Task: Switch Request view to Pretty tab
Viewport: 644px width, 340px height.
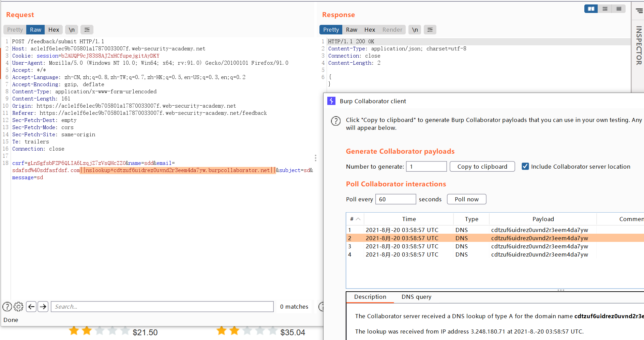Action: click(15, 30)
